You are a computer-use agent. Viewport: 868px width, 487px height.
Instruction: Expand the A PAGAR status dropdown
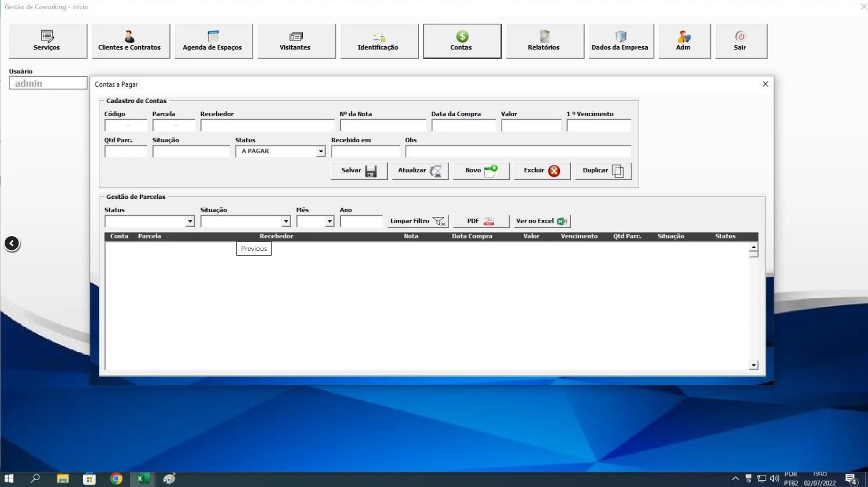coord(321,152)
